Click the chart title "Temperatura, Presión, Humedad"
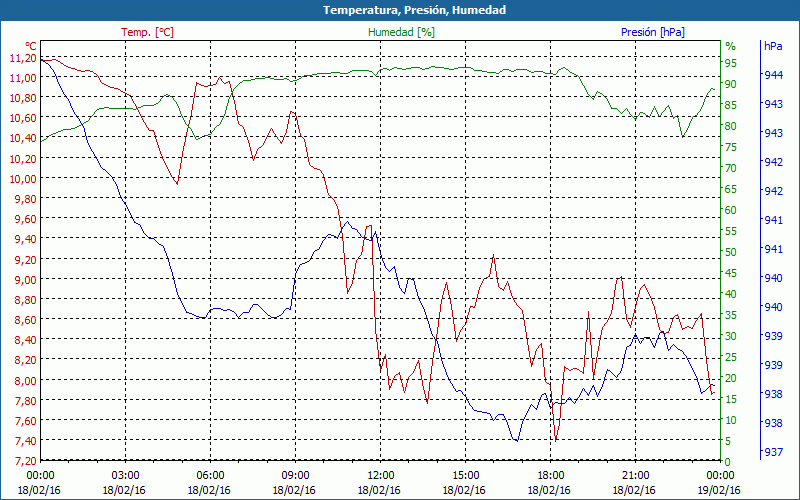This screenshot has height=500, width=800. click(414, 10)
